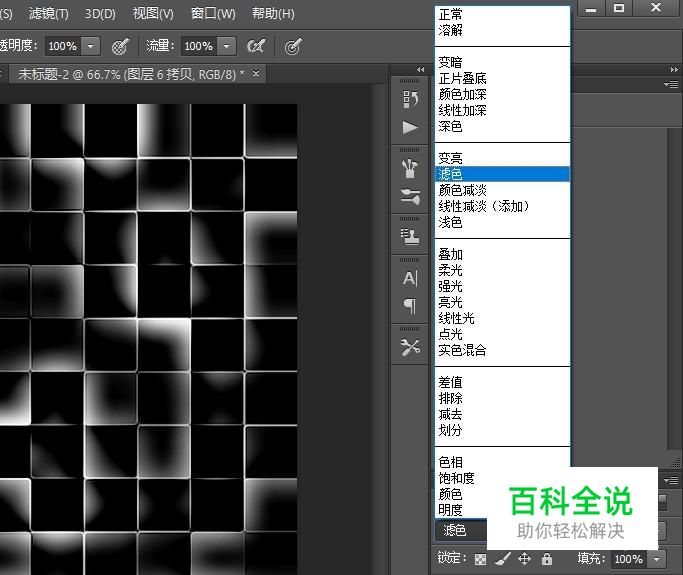The image size is (683, 575).
Task: Open layers panel options menu icon
Action: [671, 480]
